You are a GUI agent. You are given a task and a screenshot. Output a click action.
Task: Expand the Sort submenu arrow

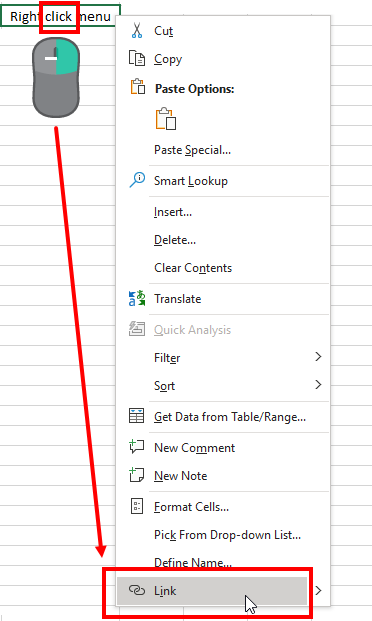tap(318, 385)
